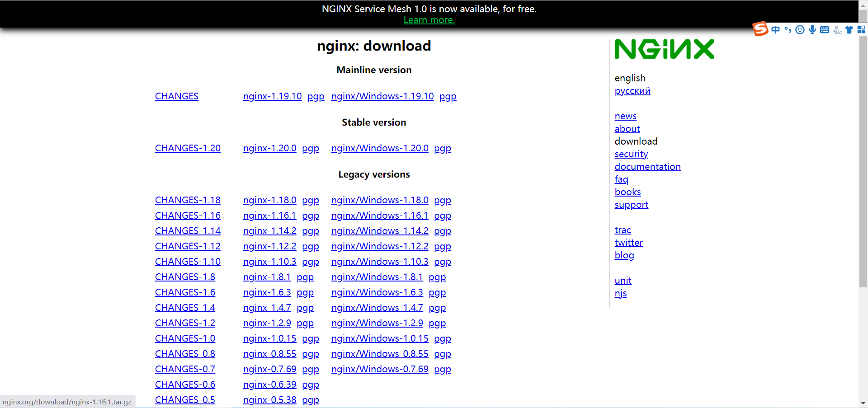Open the njs sidebar link
The image size is (868, 408).
(x=620, y=293)
